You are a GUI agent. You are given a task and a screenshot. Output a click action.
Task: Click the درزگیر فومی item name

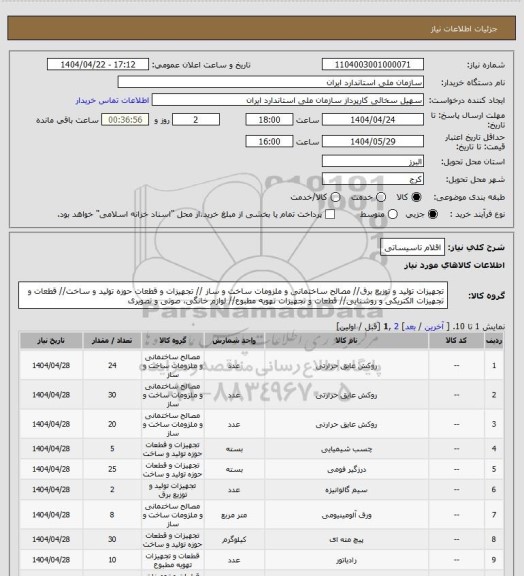pos(346,469)
